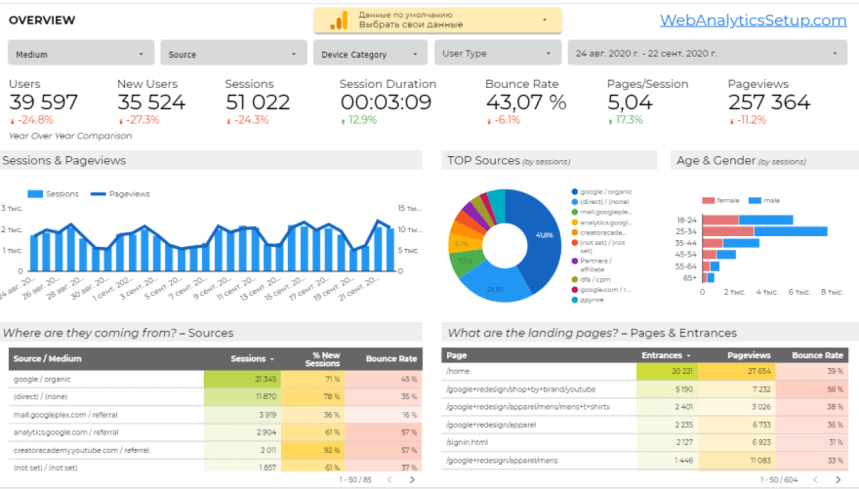Viewport: 859px width, 489px height.
Task: Toggle the Pageviews series in chart legend
Action: [120, 194]
